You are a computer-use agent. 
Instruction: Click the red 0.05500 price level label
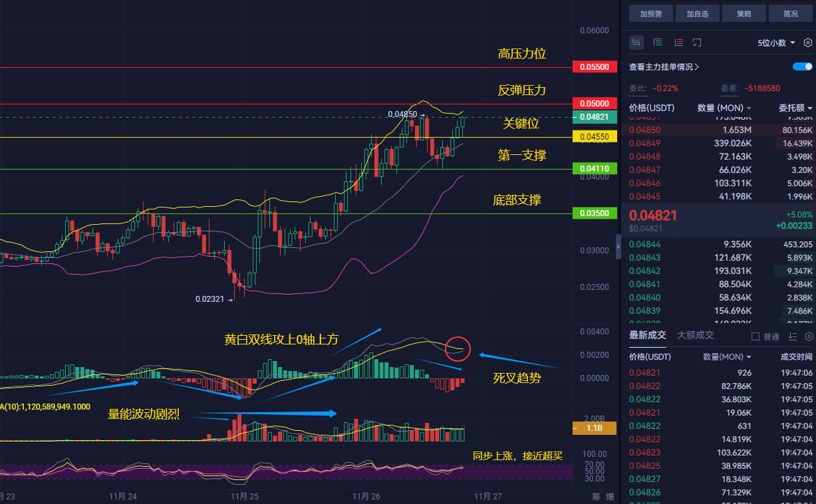tap(595, 67)
